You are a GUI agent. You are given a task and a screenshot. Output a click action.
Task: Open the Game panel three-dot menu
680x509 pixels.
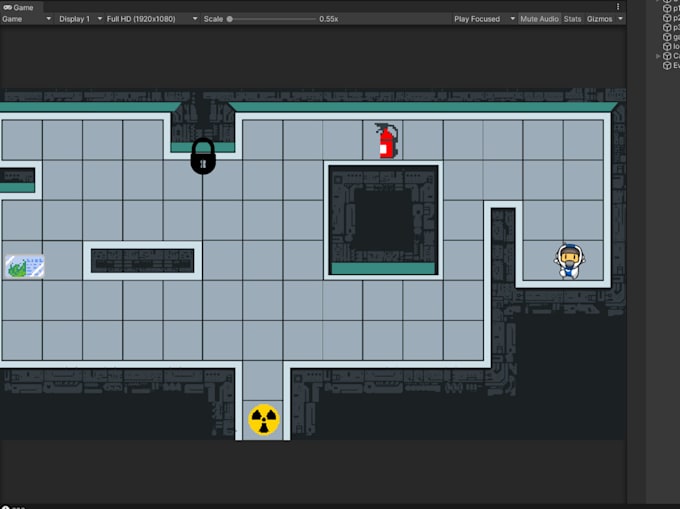(x=618, y=7)
